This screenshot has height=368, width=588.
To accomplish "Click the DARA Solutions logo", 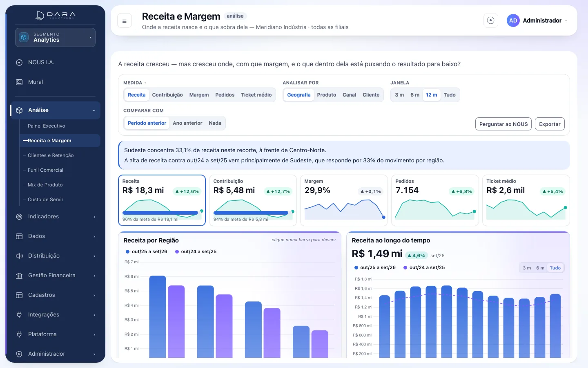I will tap(56, 16).
